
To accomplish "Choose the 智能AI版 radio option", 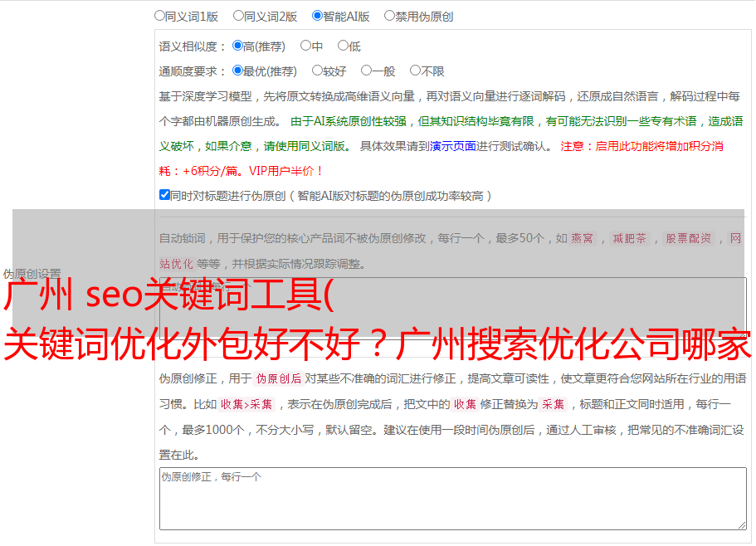I will coord(317,16).
